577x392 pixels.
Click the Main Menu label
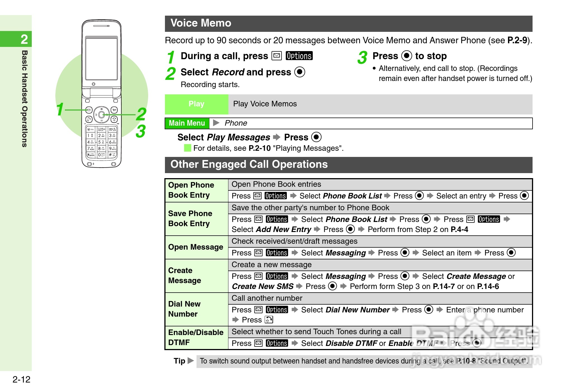[x=187, y=123]
